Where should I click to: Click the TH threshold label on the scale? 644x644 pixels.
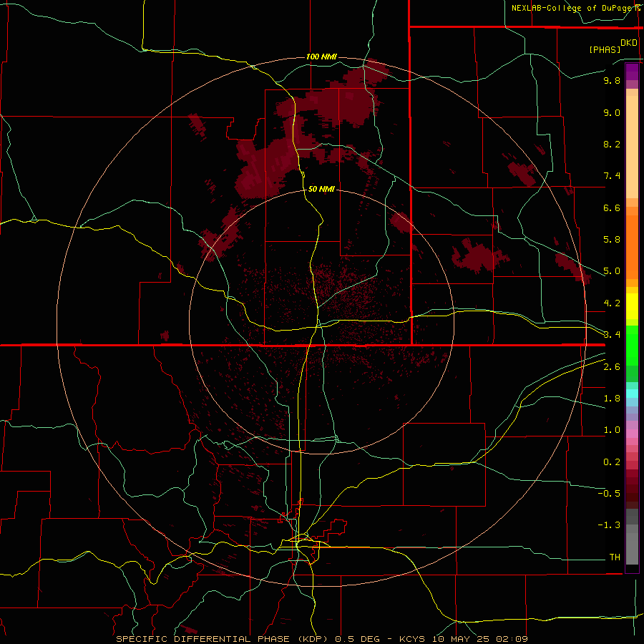coord(615,557)
